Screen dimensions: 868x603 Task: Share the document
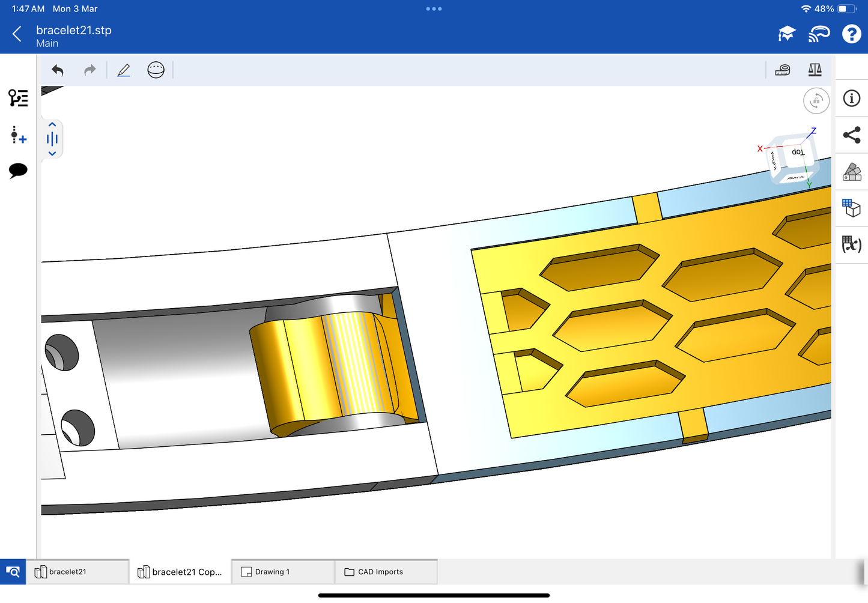[851, 135]
